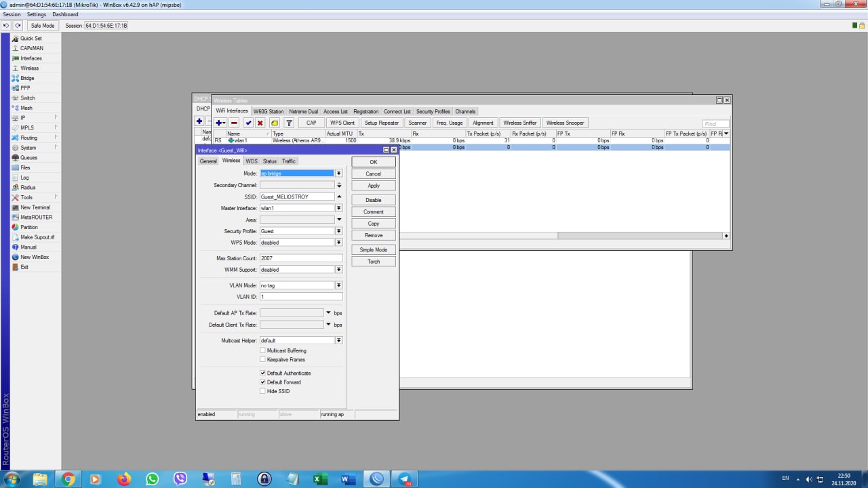868x488 pixels.
Task: Open MetaROUTER from the sidebar
Action: (x=35, y=218)
